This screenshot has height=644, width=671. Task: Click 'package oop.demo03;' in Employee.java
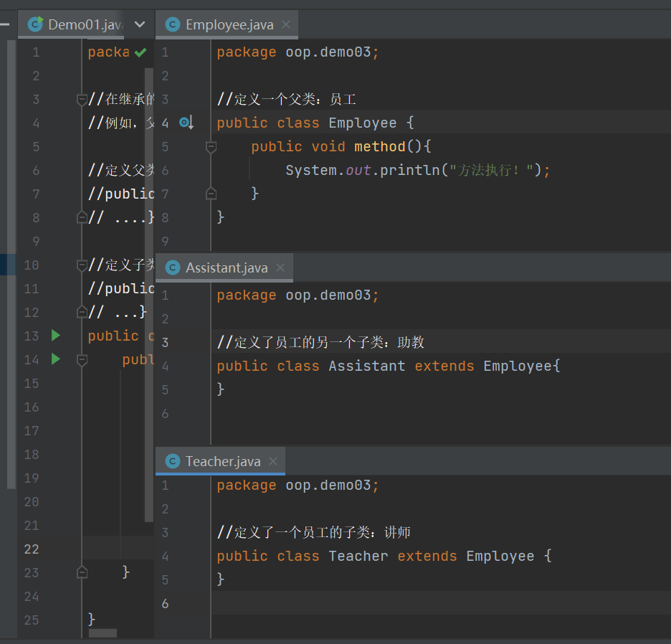pos(298,52)
